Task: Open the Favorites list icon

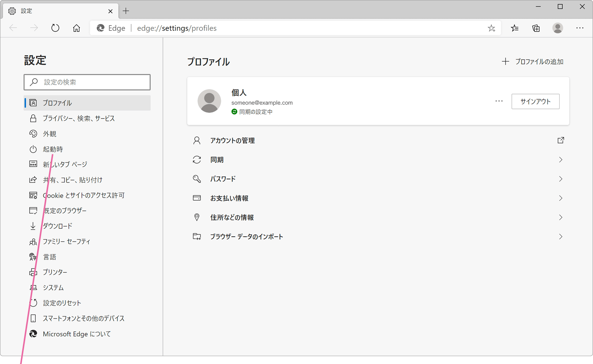Action: click(x=514, y=28)
